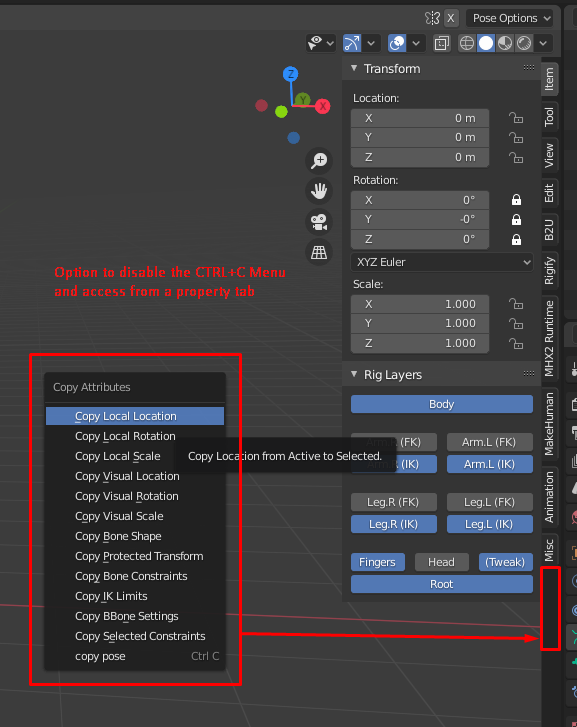Toggle lock for Scale X

[x=516, y=304]
